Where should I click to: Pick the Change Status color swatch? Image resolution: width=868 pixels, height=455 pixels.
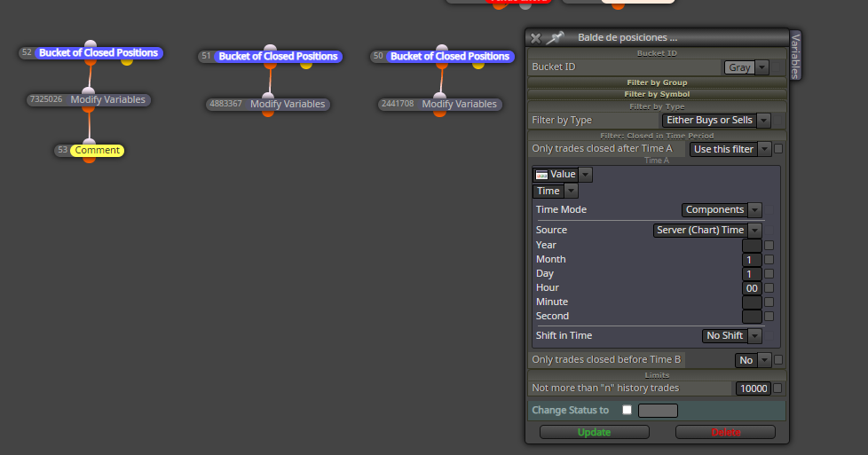(x=658, y=411)
